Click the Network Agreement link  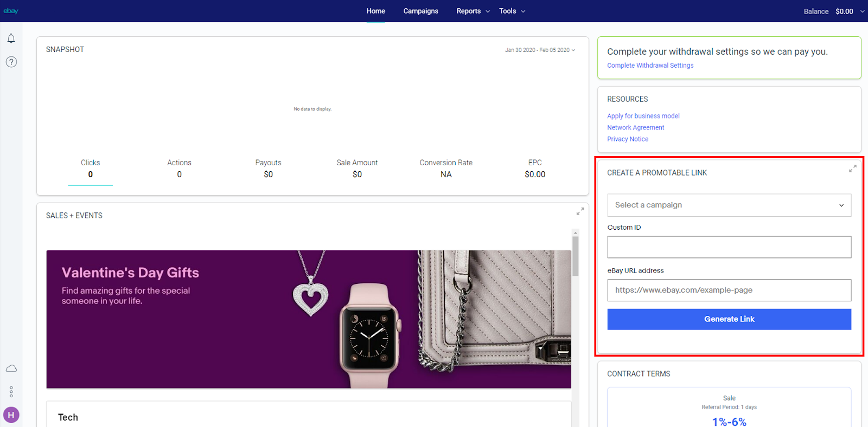pos(635,127)
